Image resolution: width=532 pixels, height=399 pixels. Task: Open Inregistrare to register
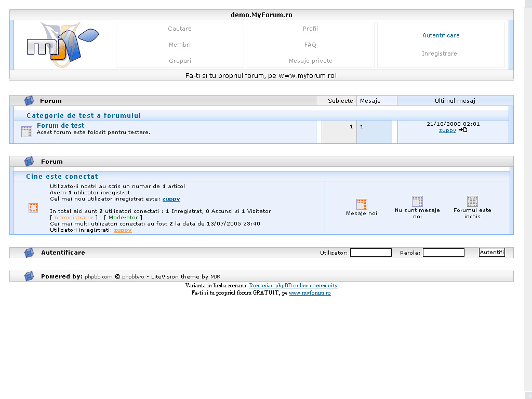[440, 54]
